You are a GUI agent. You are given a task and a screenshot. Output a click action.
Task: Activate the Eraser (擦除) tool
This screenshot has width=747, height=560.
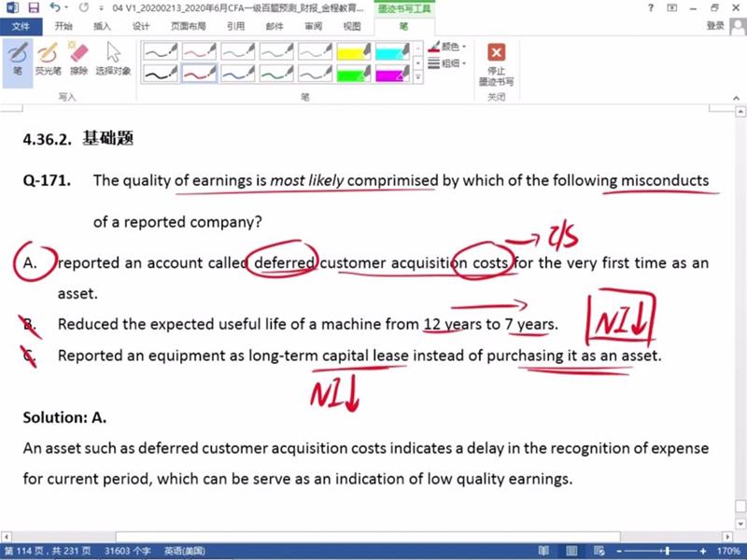pos(79,58)
